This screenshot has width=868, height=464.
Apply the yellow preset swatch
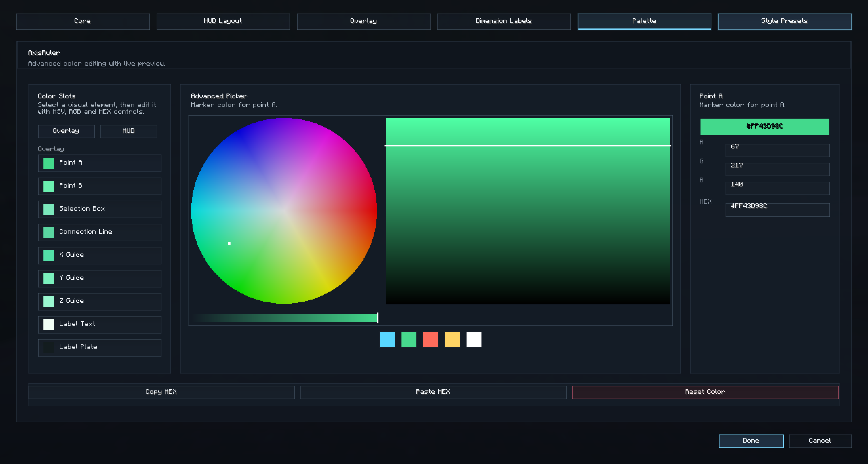452,340
